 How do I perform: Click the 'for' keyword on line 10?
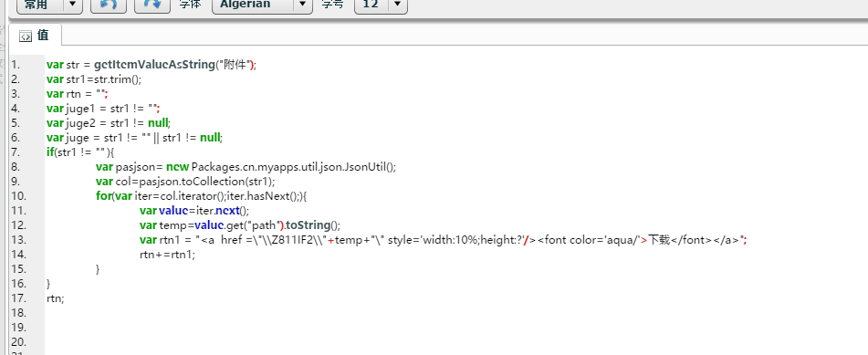[103, 196]
